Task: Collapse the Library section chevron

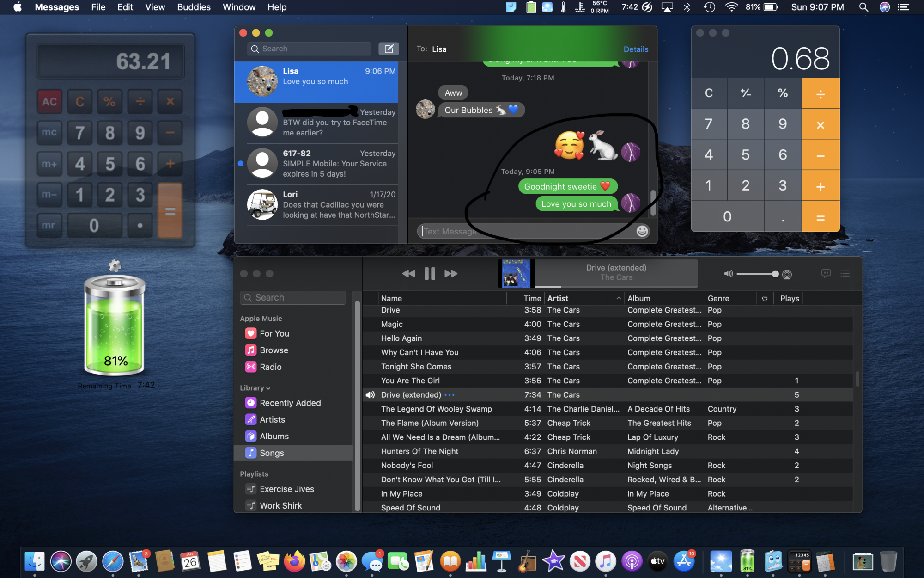Action: pos(268,388)
